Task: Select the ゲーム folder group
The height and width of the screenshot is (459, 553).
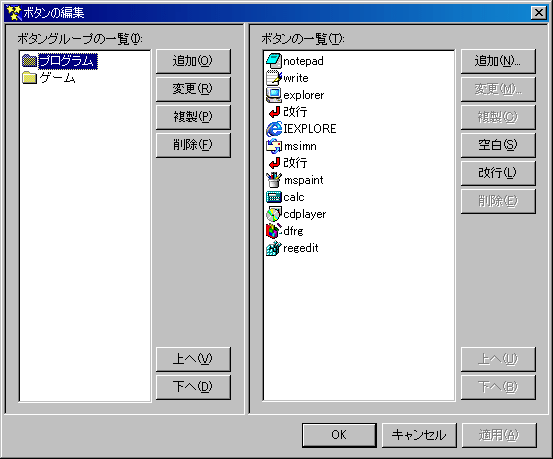Action: [49, 78]
